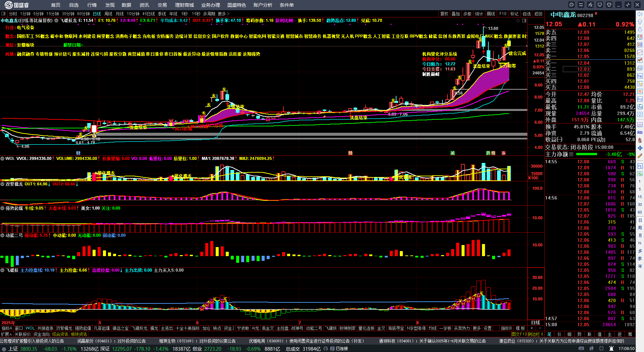644x352 pixels.
Task: Toggle the panel layout icon left of 分时
Action: point(3,14)
